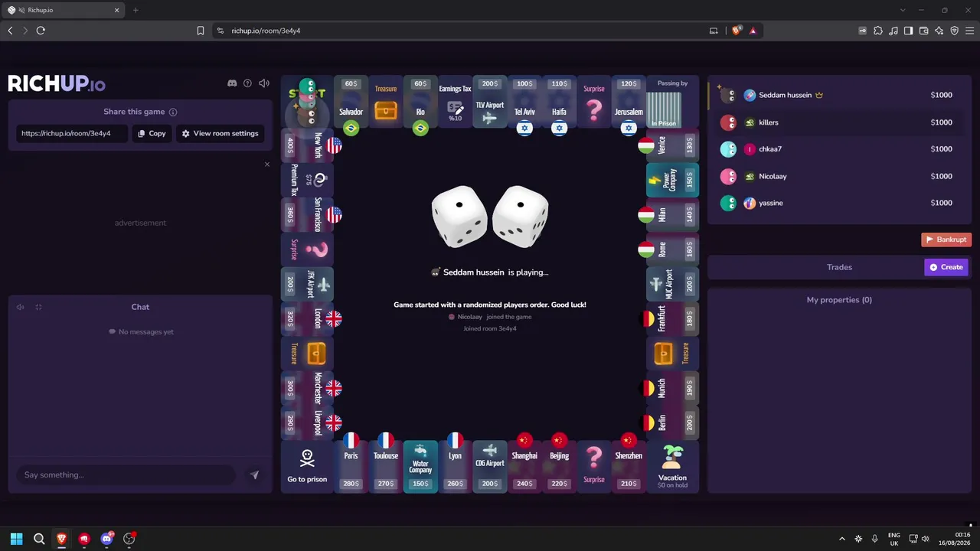Click the Premium Tax tile
Viewport: 980px width, 551px height.
pyautogui.click(x=307, y=181)
